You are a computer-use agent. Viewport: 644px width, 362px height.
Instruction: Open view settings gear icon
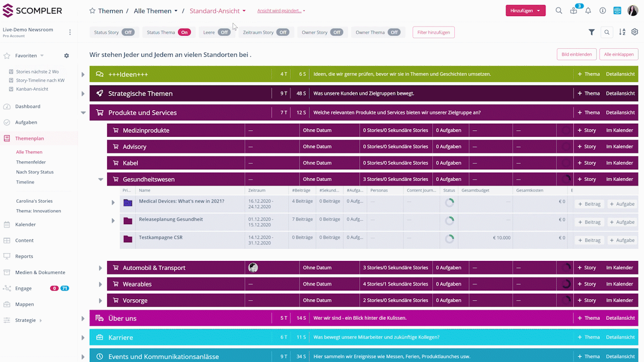coord(634,32)
